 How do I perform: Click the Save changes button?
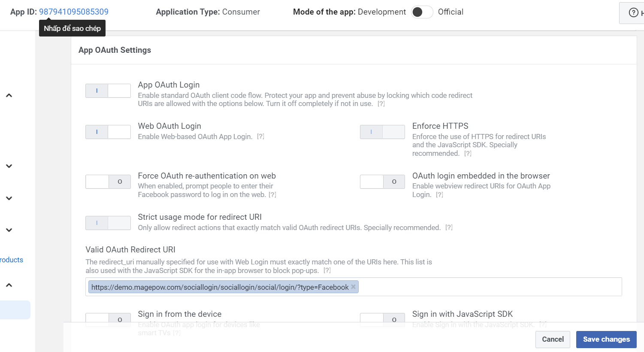[606, 339]
